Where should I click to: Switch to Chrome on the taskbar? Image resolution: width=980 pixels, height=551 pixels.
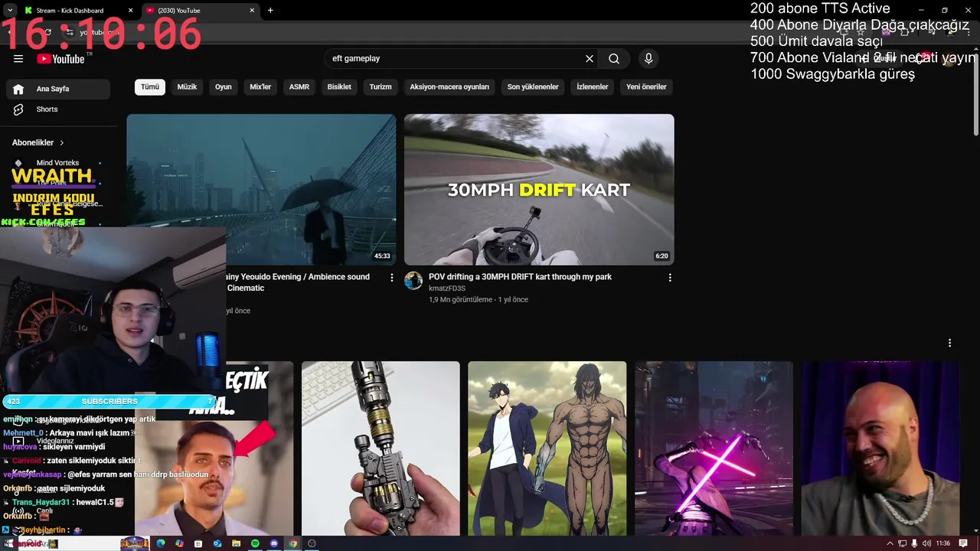click(292, 543)
